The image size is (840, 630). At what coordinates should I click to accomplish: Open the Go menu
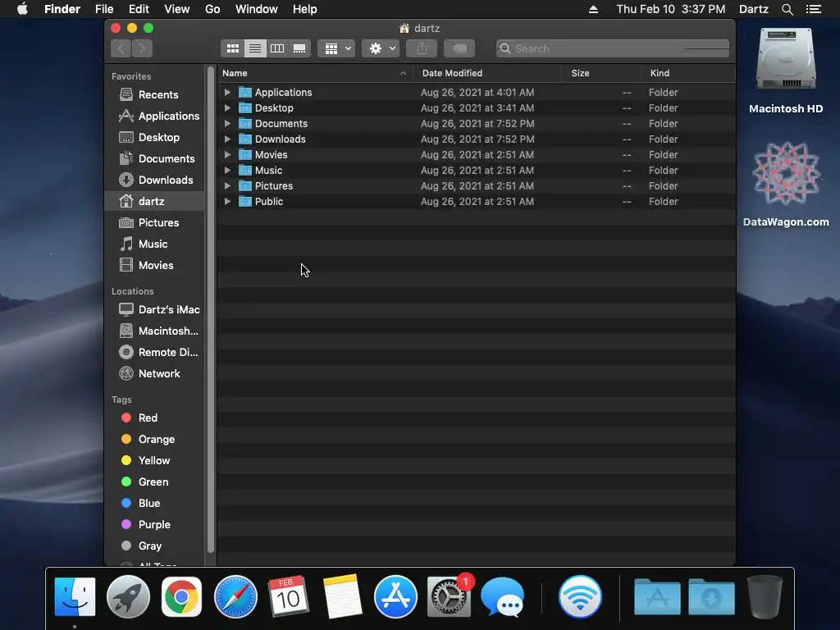click(212, 9)
